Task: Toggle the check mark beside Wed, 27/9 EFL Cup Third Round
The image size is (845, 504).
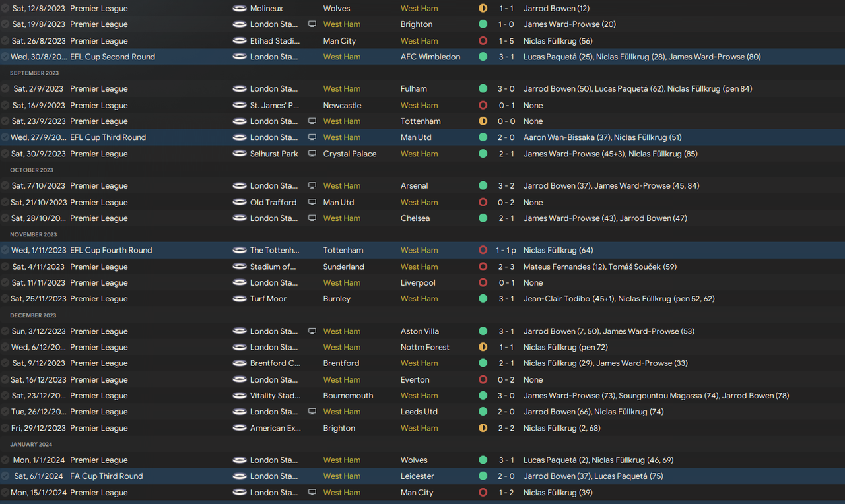Action: coord(5,137)
